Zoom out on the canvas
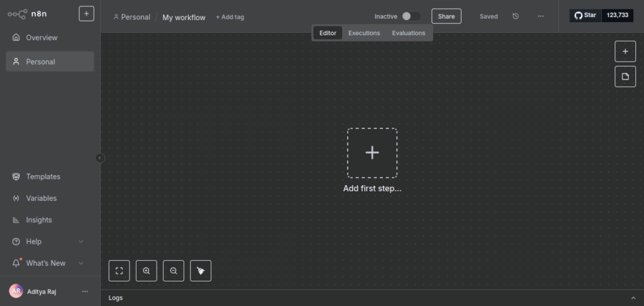The width and height of the screenshot is (644, 306). pos(173,271)
